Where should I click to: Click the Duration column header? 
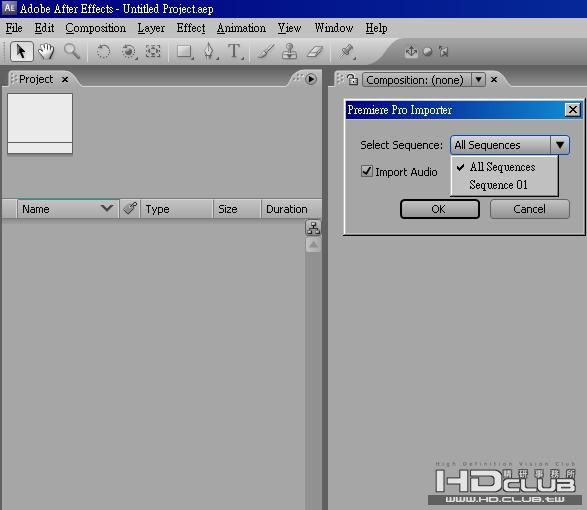291,209
